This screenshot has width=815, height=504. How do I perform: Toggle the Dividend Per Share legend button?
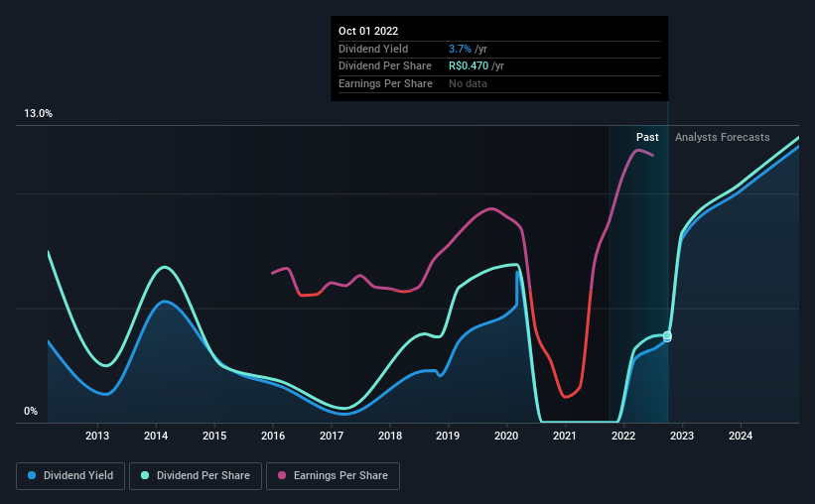tap(196, 476)
